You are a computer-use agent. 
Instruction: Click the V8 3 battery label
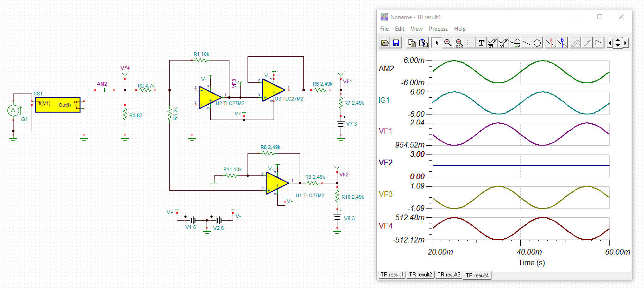[x=349, y=218]
